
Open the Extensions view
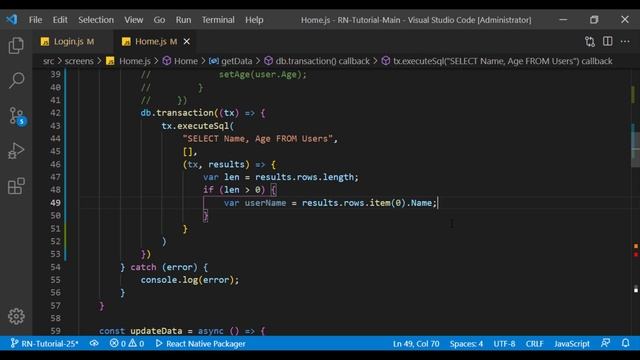16,186
